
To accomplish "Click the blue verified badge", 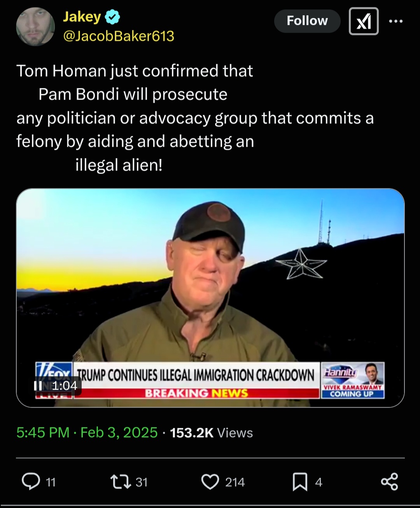I will tap(112, 17).
